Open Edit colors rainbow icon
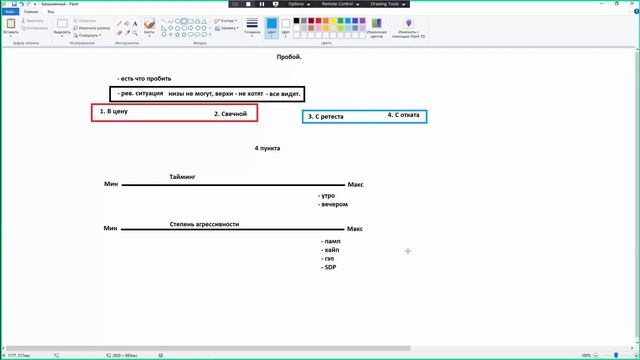Image resolution: width=640 pixels, height=360 pixels. 376,23
